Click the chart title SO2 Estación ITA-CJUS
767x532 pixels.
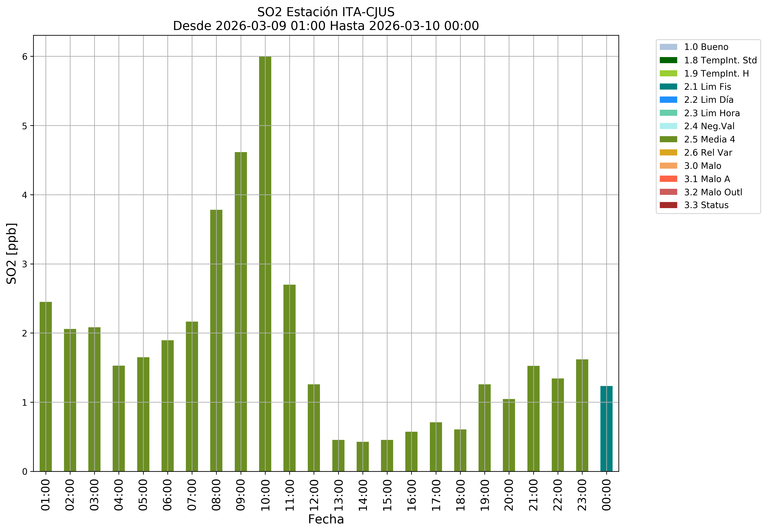(x=326, y=12)
